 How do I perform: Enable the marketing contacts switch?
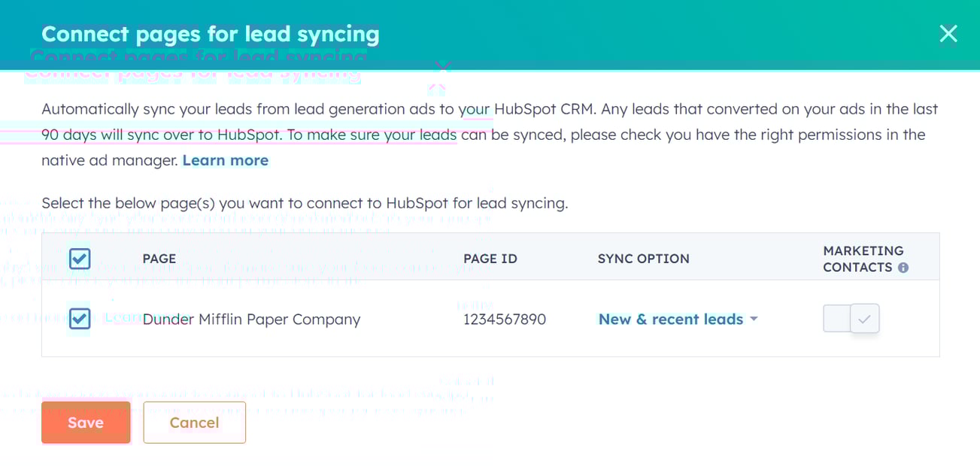click(x=851, y=318)
